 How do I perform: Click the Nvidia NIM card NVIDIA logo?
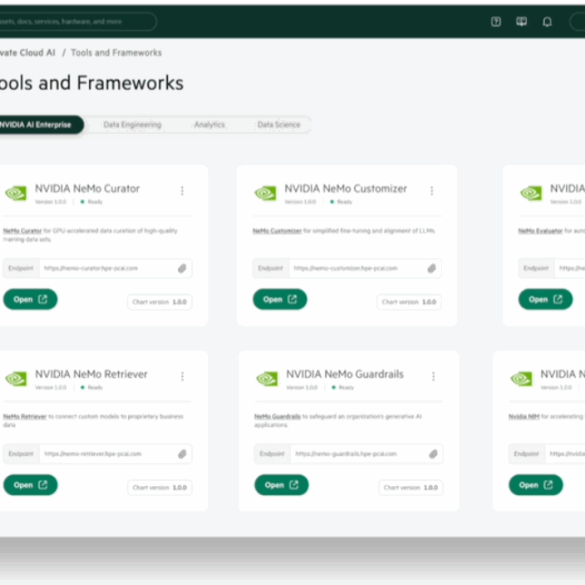coord(522,379)
